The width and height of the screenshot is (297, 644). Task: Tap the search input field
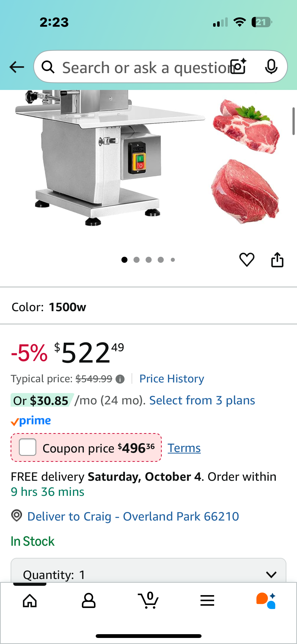pos(144,67)
